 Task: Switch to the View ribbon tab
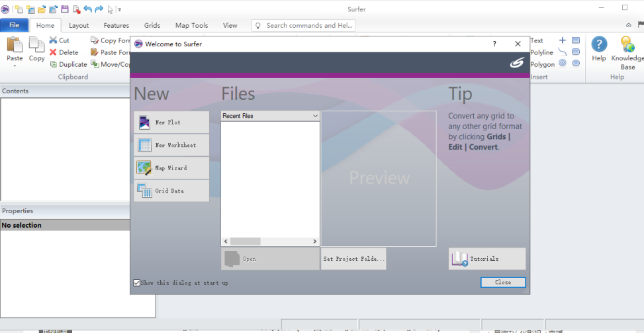tap(230, 25)
